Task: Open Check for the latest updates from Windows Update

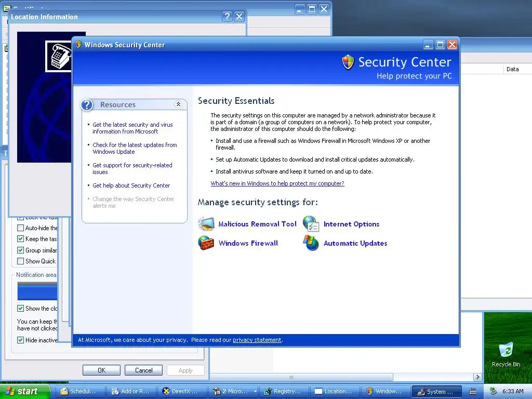Action: pyautogui.click(x=135, y=148)
